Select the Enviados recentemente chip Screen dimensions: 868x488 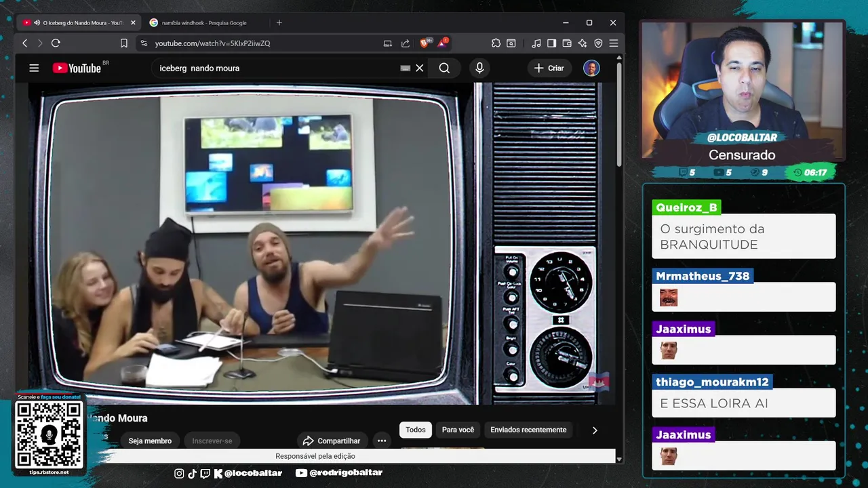point(528,430)
